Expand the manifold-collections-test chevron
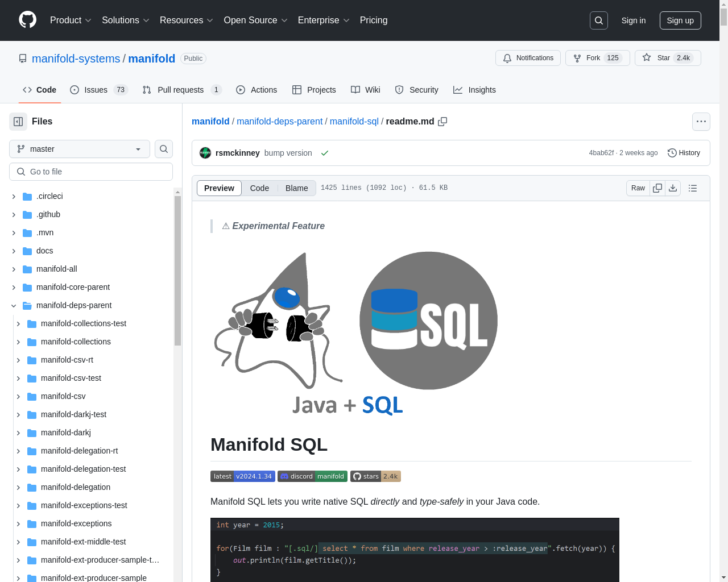Viewport: 728px width, 582px height. tap(18, 323)
